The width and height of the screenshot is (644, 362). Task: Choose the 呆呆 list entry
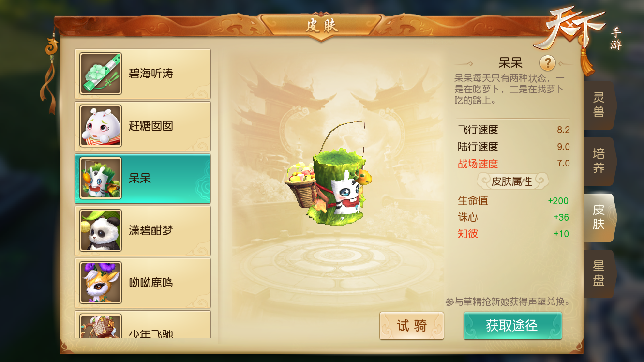(x=143, y=179)
